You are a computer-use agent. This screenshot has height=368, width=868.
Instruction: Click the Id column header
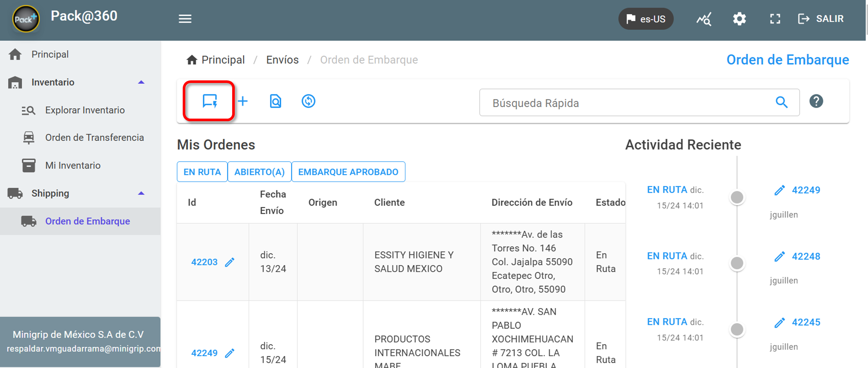[192, 202]
